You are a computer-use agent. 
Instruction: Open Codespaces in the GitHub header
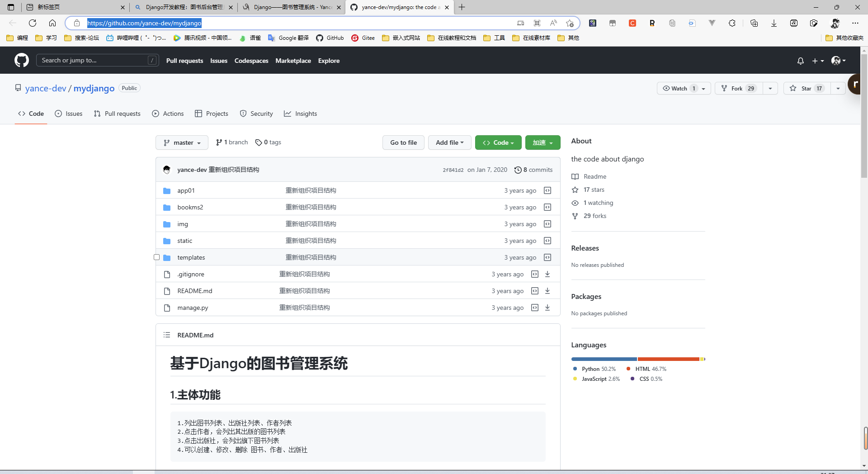251,61
